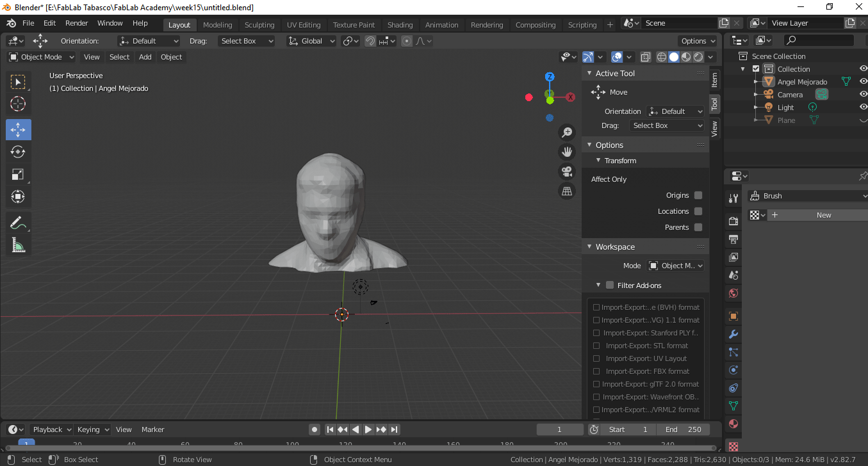Activate the Annotate pencil tool
The height and width of the screenshot is (466, 868).
18,223
